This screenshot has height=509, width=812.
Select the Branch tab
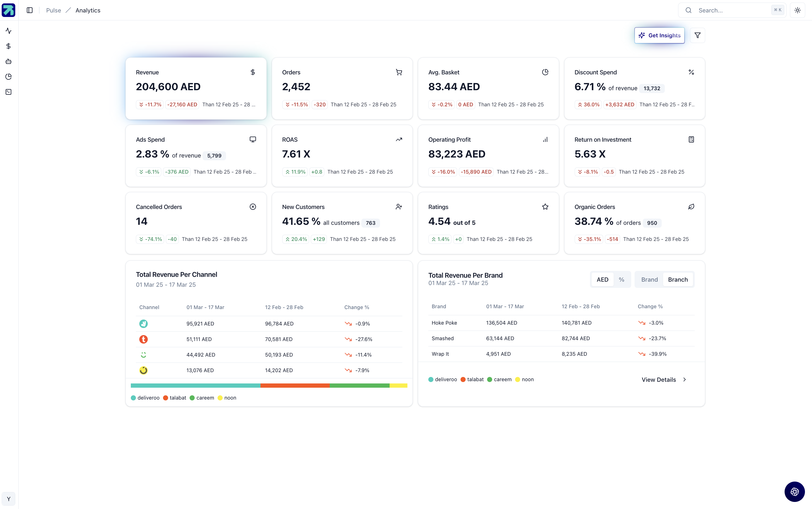678,279
